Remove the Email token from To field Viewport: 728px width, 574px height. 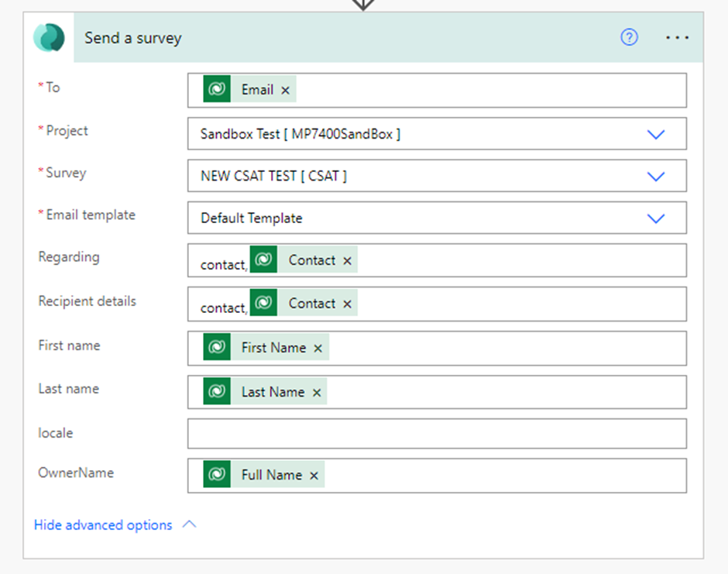click(x=286, y=90)
